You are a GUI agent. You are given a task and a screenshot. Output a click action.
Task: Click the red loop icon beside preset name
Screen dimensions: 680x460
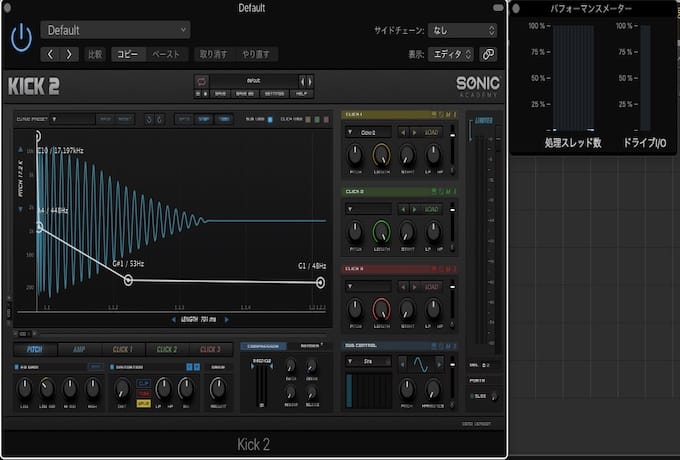[x=202, y=82]
